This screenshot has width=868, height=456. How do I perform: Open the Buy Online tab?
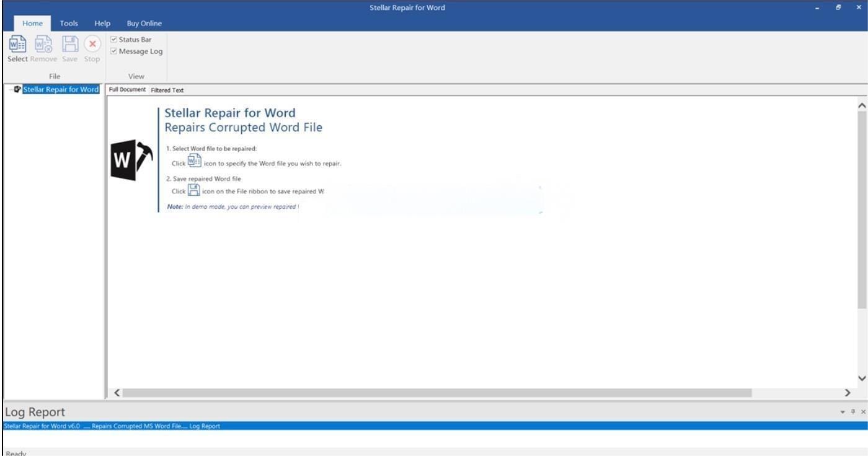pos(144,24)
